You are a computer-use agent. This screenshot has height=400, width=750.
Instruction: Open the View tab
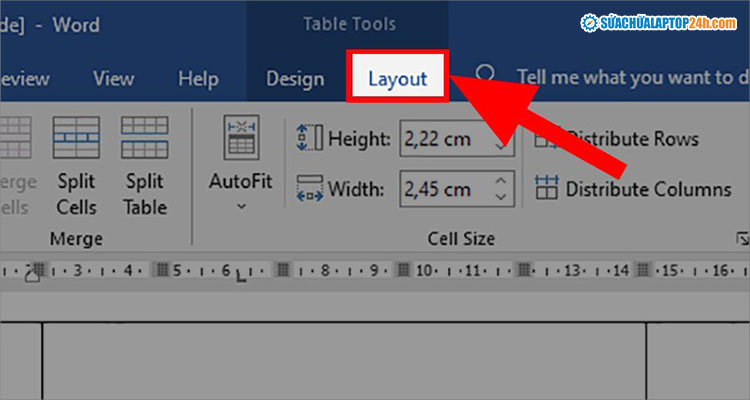pyautogui.click(x=114, y=78)
